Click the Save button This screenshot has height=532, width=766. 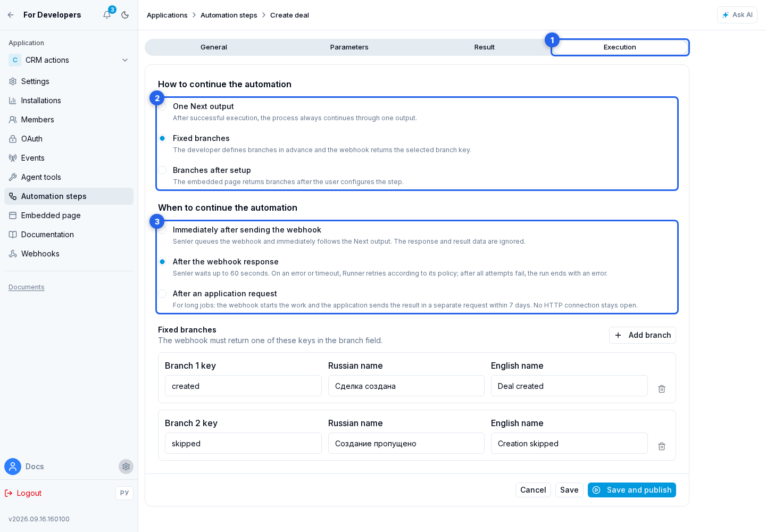569,490
